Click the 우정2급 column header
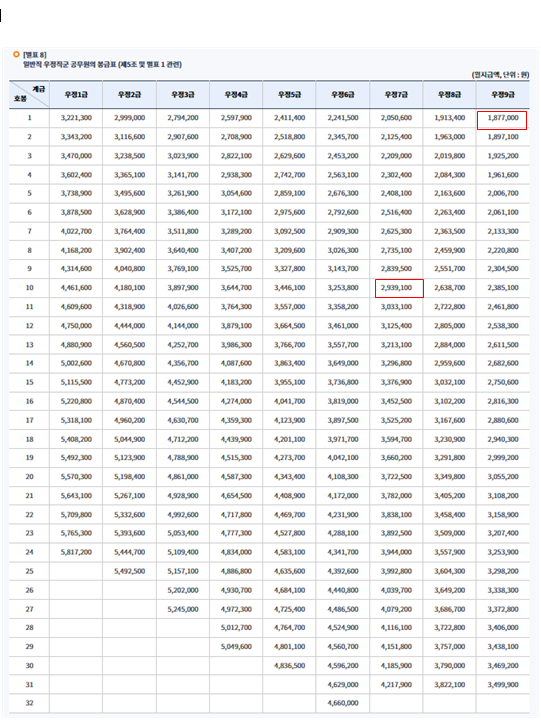Image resolution: width=541 pixels, height=728 pixels. [130, 95]
